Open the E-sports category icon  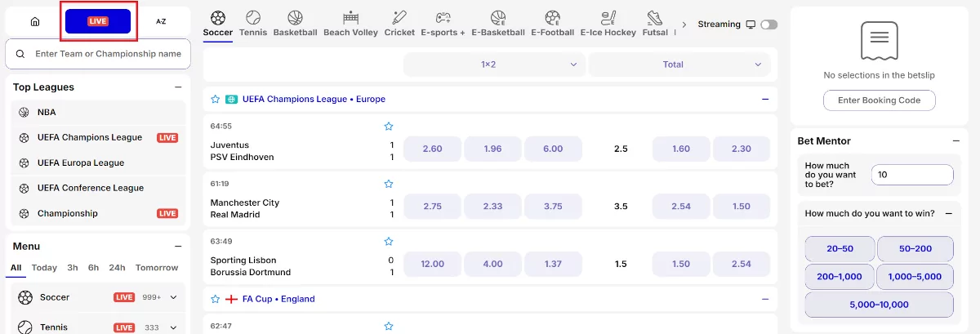pyautogui.click(x=443, y=17)
